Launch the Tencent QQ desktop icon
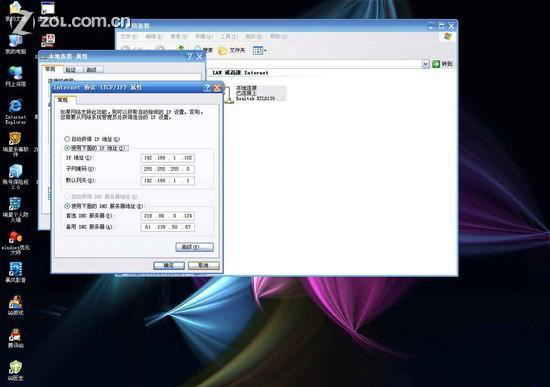 15,338
